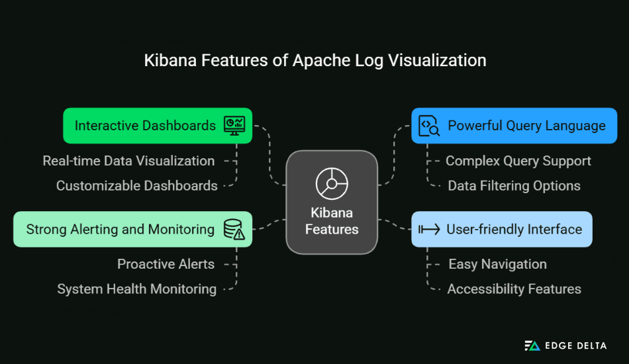Viewport: 629px width, 364px height.
Task: Select System Health Monitoring item
Action: 136,289
